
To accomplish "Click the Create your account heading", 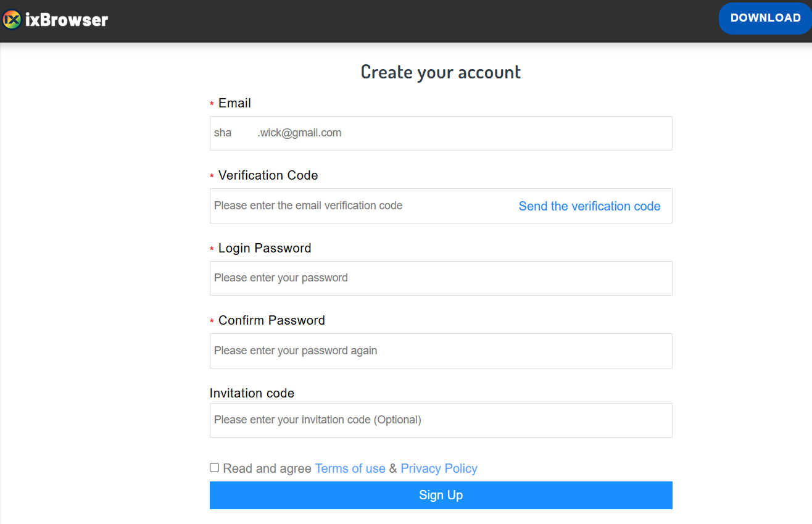I will [x=441, y=72].
